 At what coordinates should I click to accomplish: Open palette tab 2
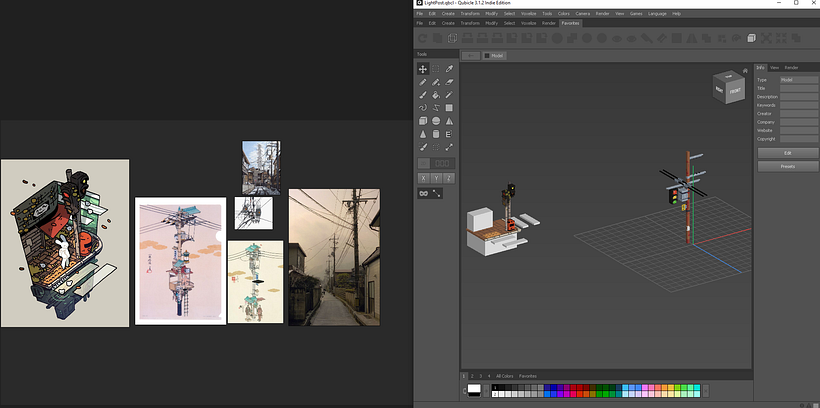coord(472,376)
